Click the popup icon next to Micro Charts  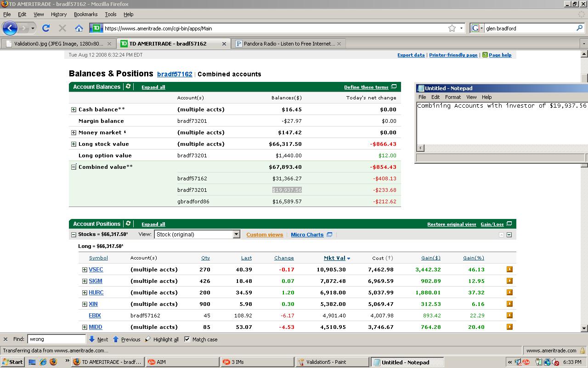[x=329, y=235]
